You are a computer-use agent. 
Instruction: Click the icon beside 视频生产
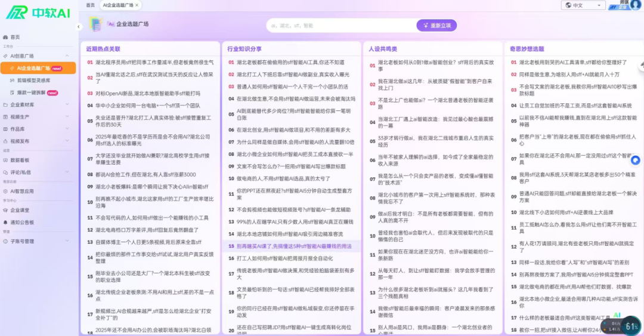point(5,117)
